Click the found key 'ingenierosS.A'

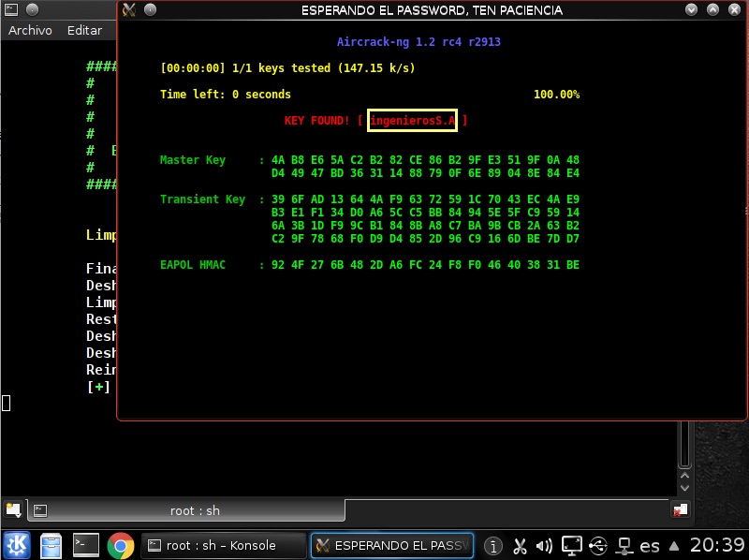(412, 121)
